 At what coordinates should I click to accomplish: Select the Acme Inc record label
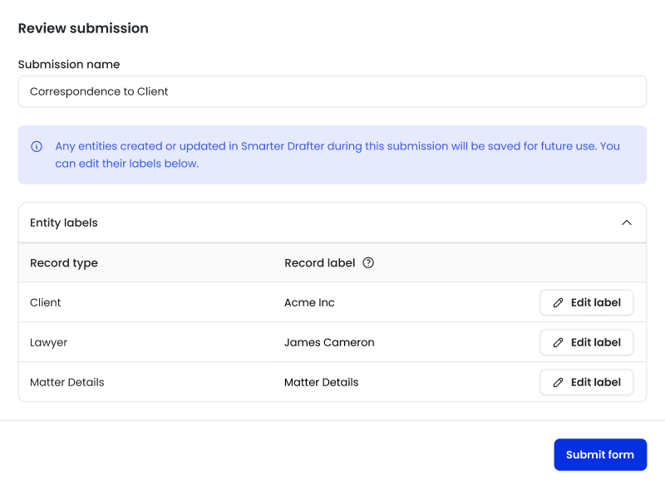click(309, 302)
